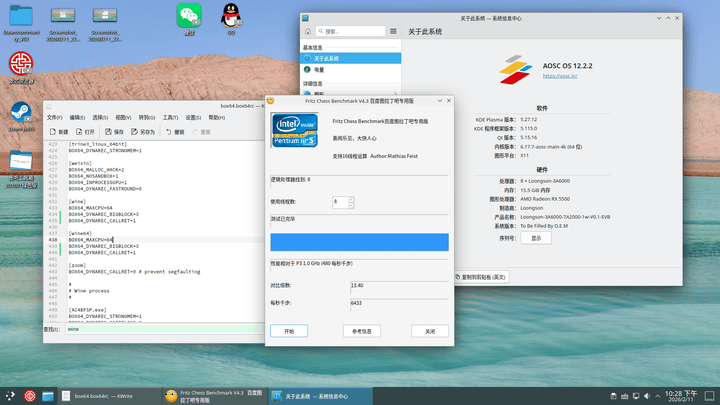Screen dimensions: 720x405
Task: Open the 工具(T) menu in KWrite
Action: pos(171,117)
